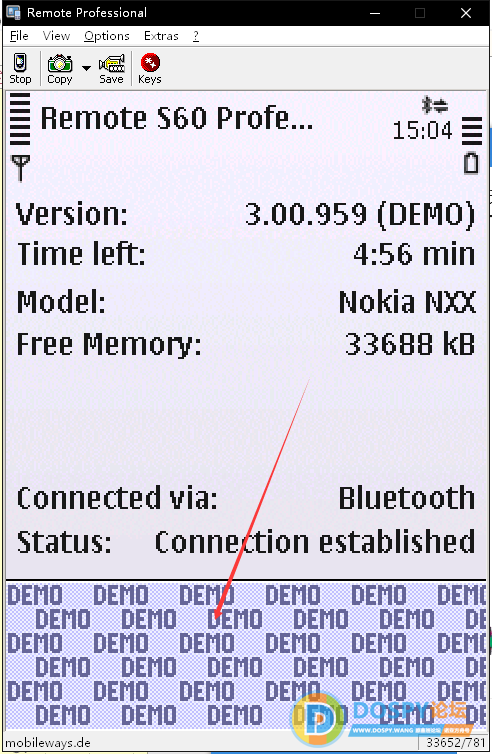Screen dimensions: 492x754
Task: Open the question mark help menu
Action: coord(196,36)
